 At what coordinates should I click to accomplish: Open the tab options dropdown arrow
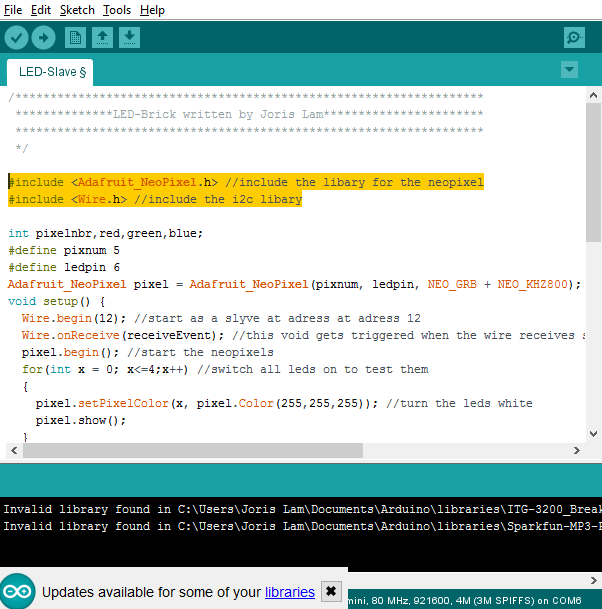(x=569, y=70)
